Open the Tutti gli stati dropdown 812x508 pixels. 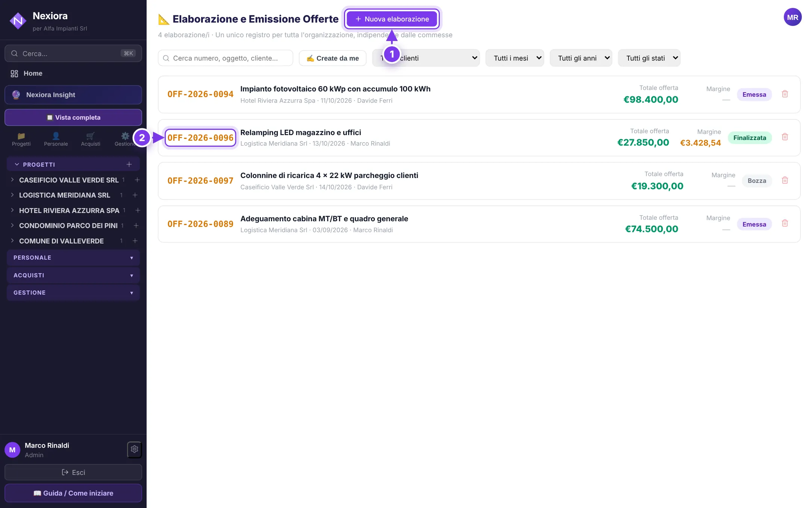(649, 58)
